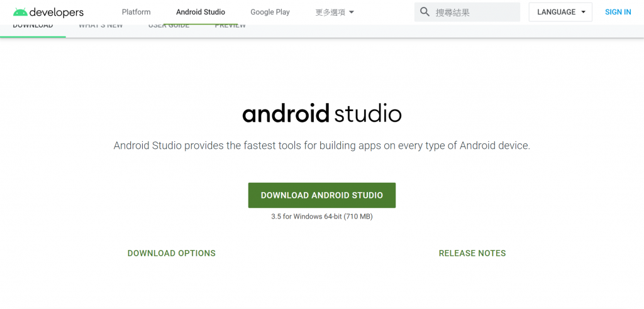Switch to the WHAT'S NEW sub-tab
Viewport: 644px width, 309px height.
pyautogui.click(x=101, y=26)
